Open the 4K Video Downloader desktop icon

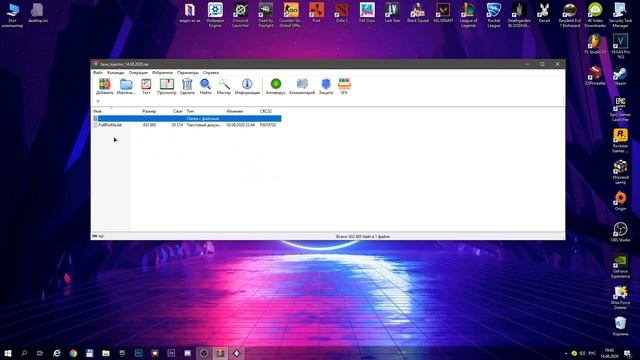tap(595, 15)
